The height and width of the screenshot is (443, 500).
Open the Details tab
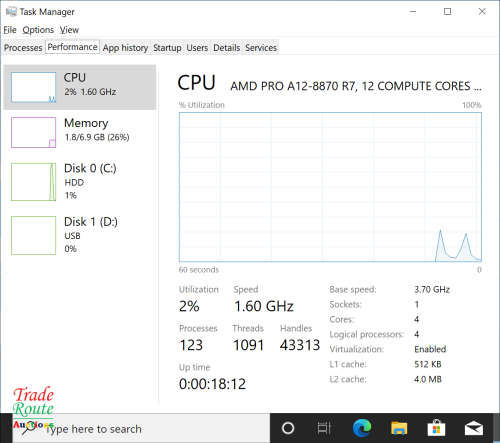(x=226, y=48)
